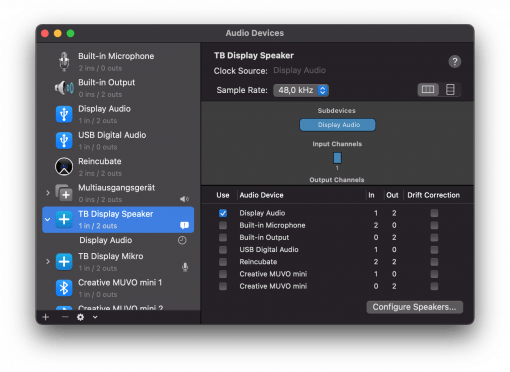
Task: Click the Display Audio USB icon in the sidebar
Action: click(x=64, y=114)
